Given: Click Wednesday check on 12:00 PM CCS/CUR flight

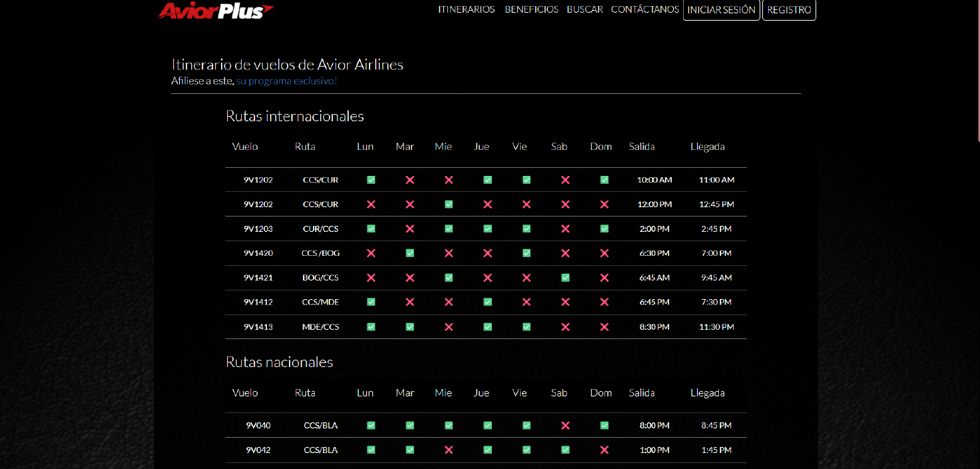Looking at the screenshot, I should pyautogui.click(x=449, y=205).
